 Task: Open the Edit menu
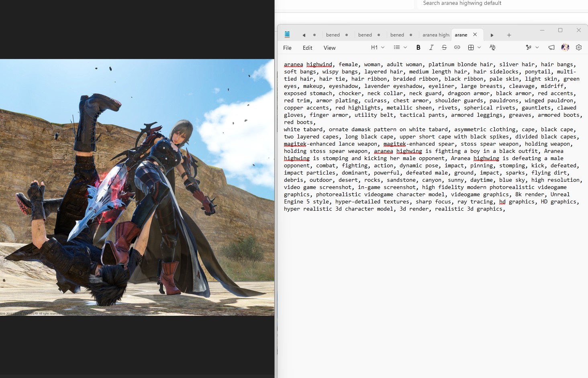click(x=308, y=48)
